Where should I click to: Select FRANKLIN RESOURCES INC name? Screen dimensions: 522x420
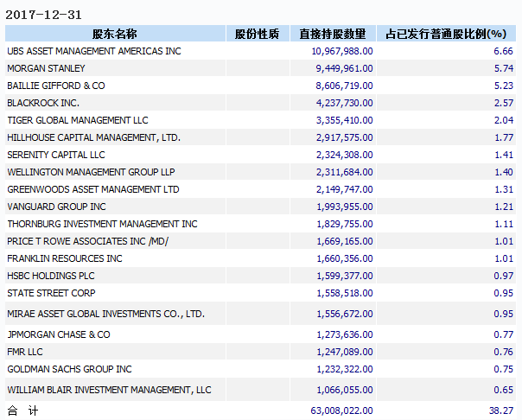click(x=65, y=258)
